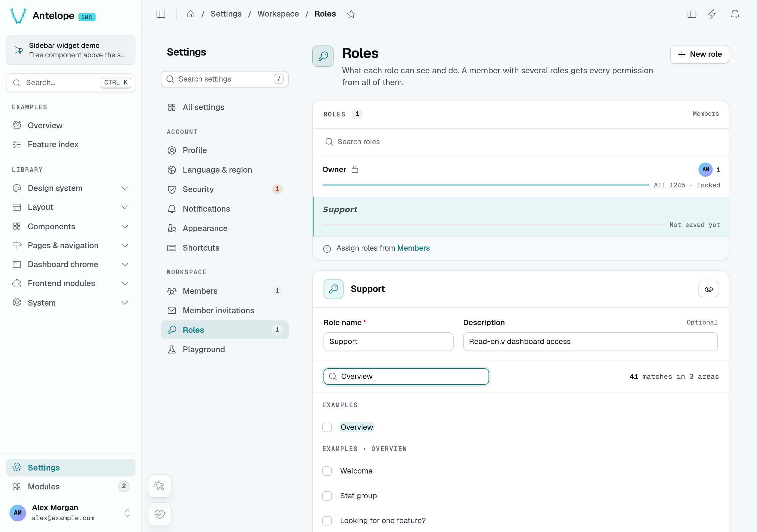Check the 'Looking for one feature?' checkbox
The width and height of the screenshot is (757, 532).
click(x=327, y=520)
